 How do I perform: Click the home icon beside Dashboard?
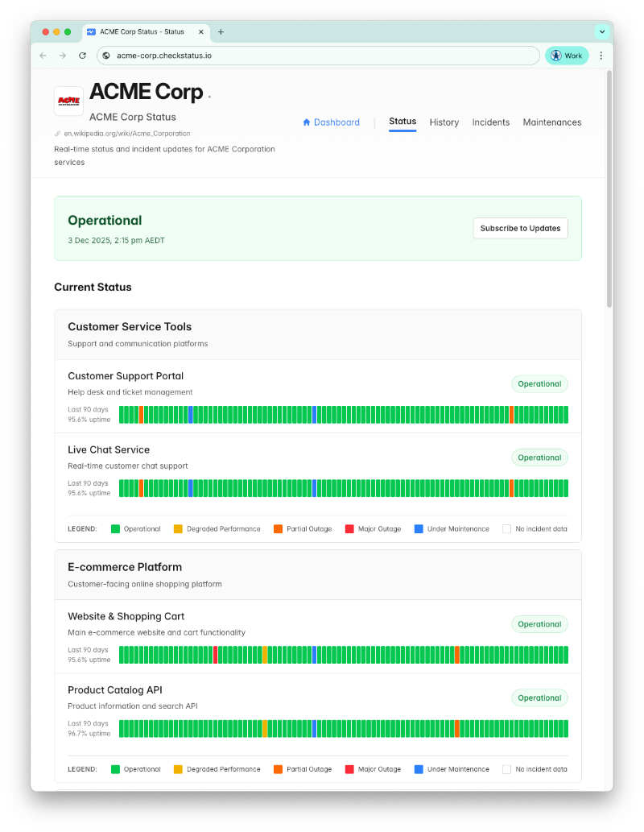(306, 122)
